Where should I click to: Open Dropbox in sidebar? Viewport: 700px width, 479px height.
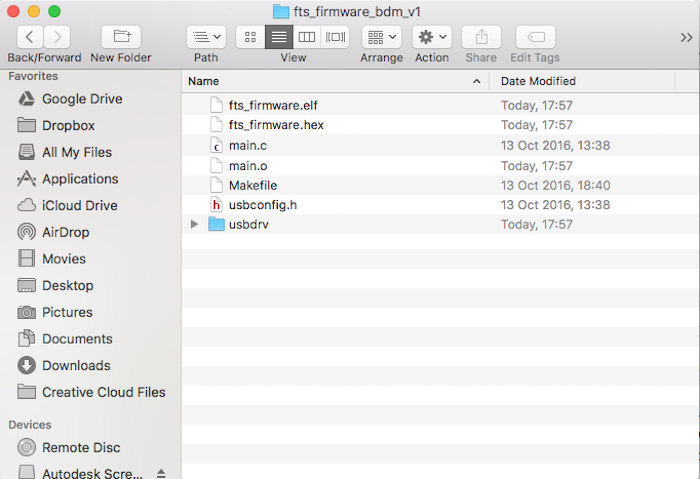[68, 125]
